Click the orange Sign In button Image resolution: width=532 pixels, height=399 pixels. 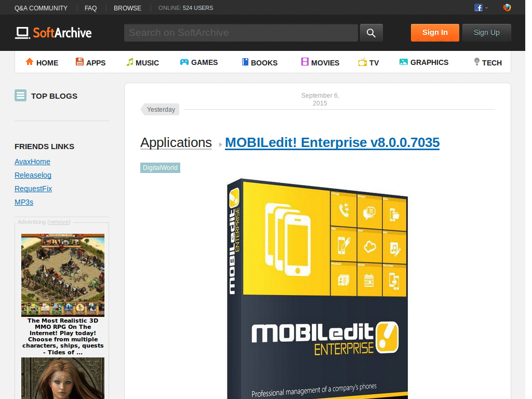pos(435,33)
